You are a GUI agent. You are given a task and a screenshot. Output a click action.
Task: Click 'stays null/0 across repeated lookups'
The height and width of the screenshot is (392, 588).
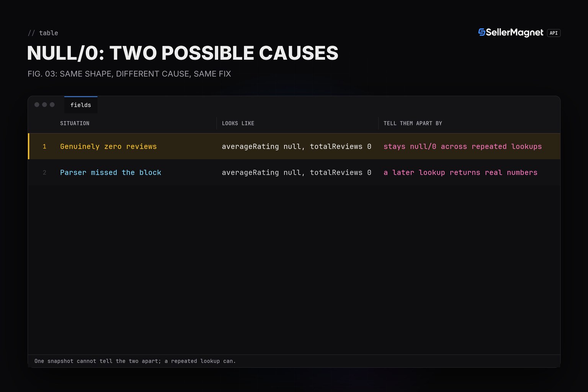point(463,147)
